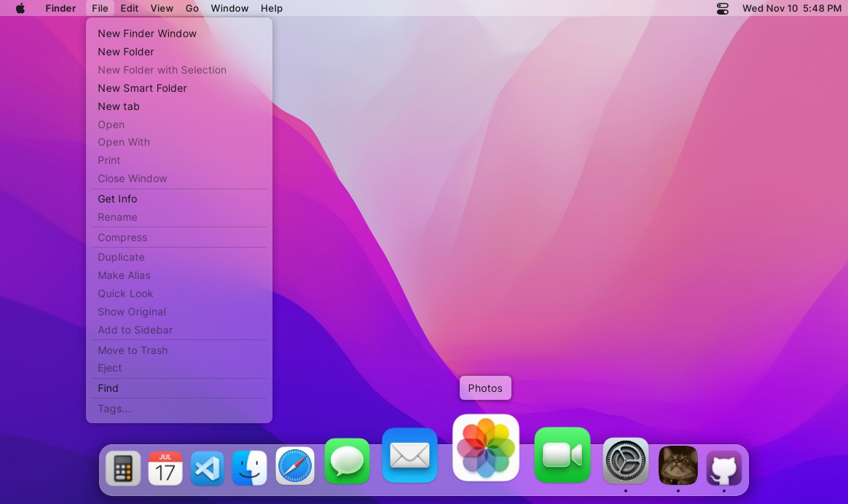Screen dimensions: 848x504
Task: Click Compress menu item
Action: pyautogui.click(x=179, y=237)
